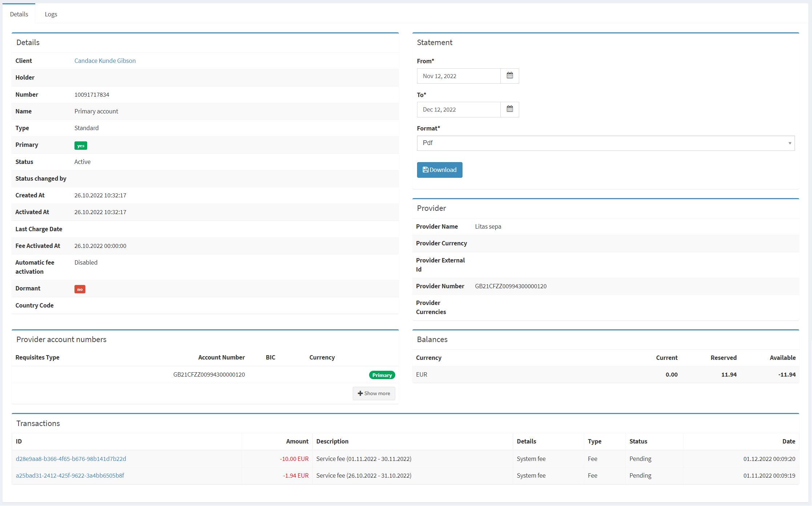812x506 pixels.
Task: Click the From date input field
Action: click(458, 76)
